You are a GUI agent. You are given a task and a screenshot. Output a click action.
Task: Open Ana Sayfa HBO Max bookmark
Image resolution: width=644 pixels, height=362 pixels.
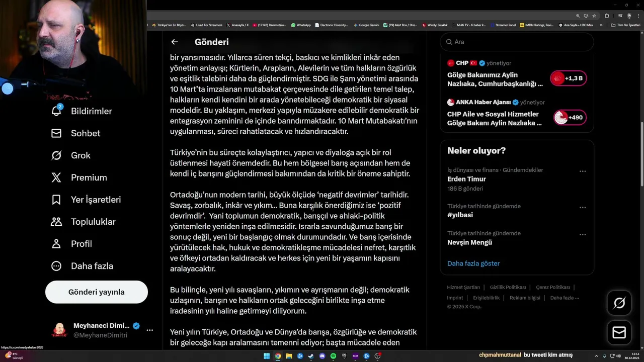(x=576, y=25)
